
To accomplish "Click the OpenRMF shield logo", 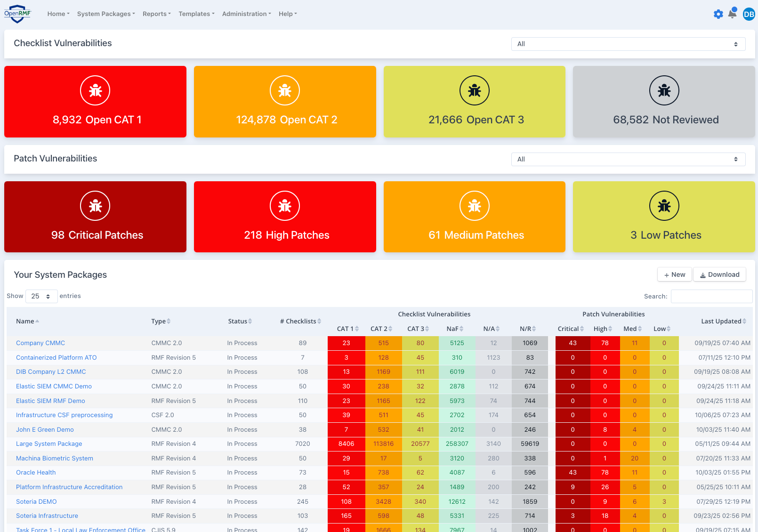I will coord(17,13).
